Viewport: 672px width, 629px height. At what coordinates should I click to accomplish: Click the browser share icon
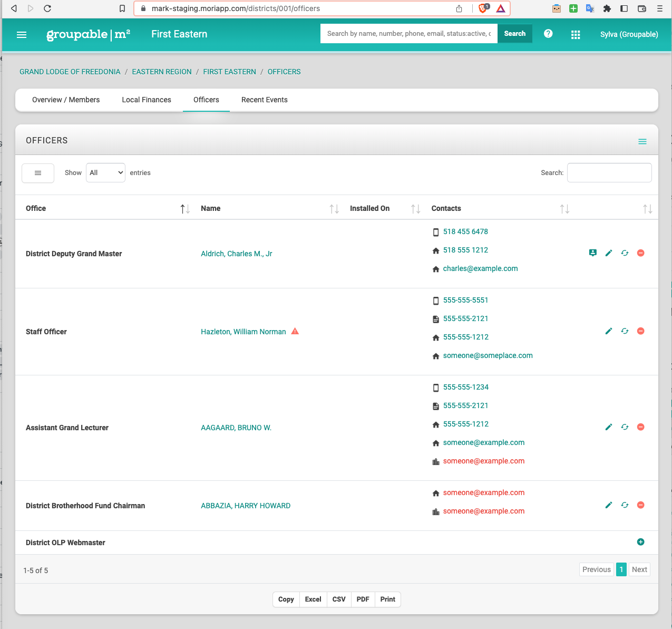click(459, 8)
